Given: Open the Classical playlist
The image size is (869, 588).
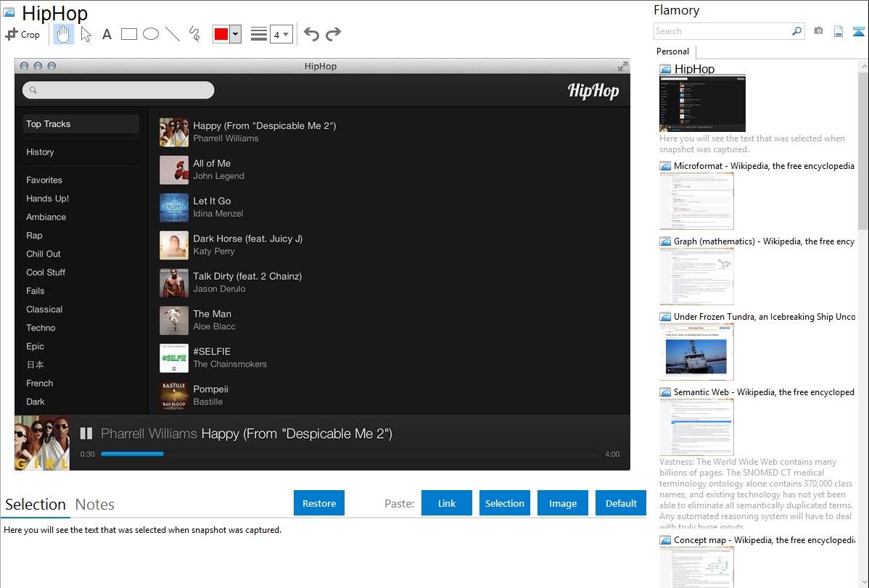Looking at the screenshot, I should (x=44, y=310).
